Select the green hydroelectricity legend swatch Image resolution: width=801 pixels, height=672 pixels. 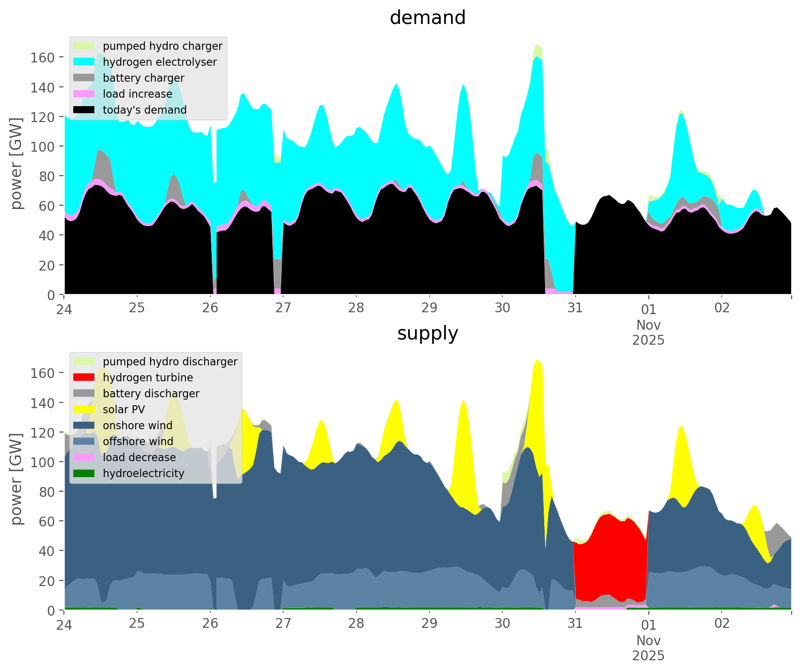(x=85, y=473)
